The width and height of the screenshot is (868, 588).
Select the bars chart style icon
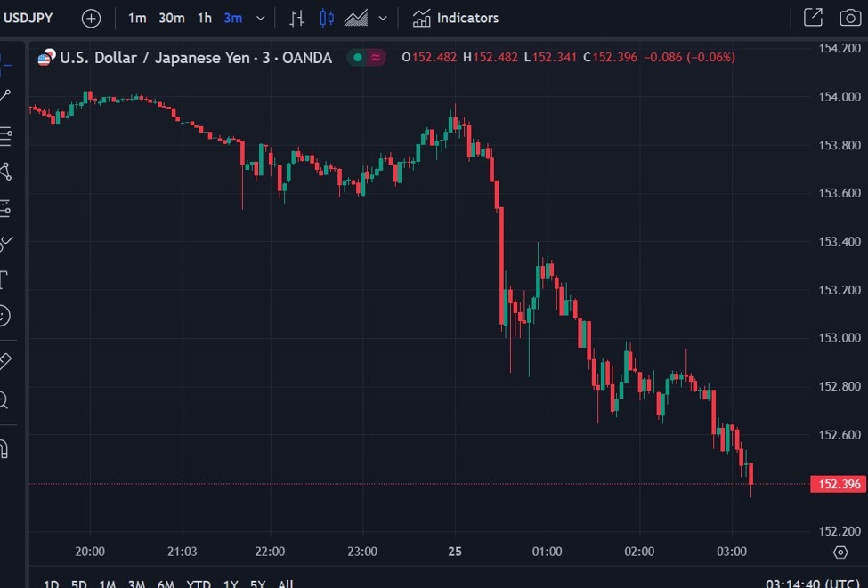point(297,18)
